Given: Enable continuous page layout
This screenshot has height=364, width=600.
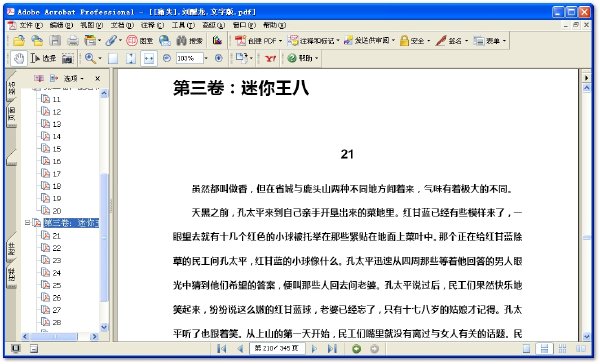Looking at the screenshot, I should point(544,349).
